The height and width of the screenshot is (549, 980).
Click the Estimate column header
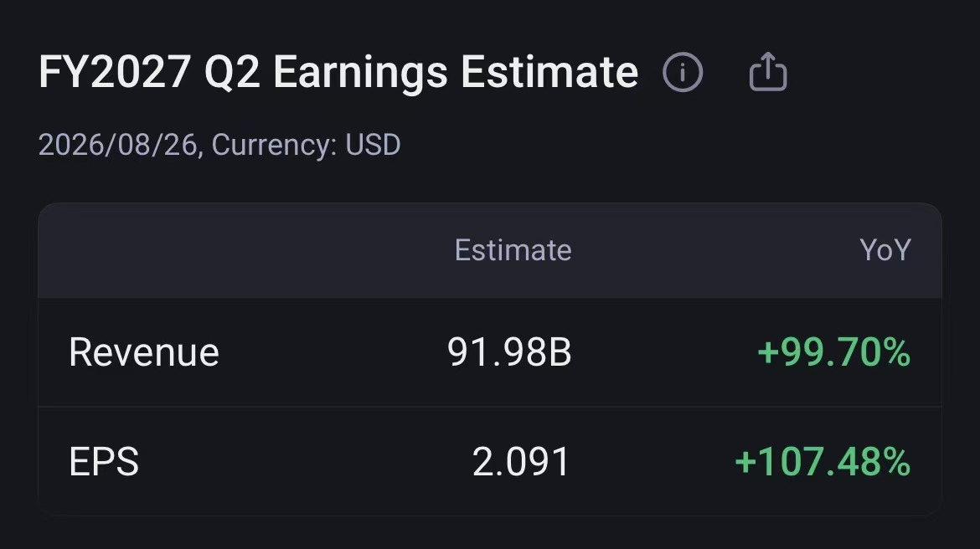[x=513, y=250]
